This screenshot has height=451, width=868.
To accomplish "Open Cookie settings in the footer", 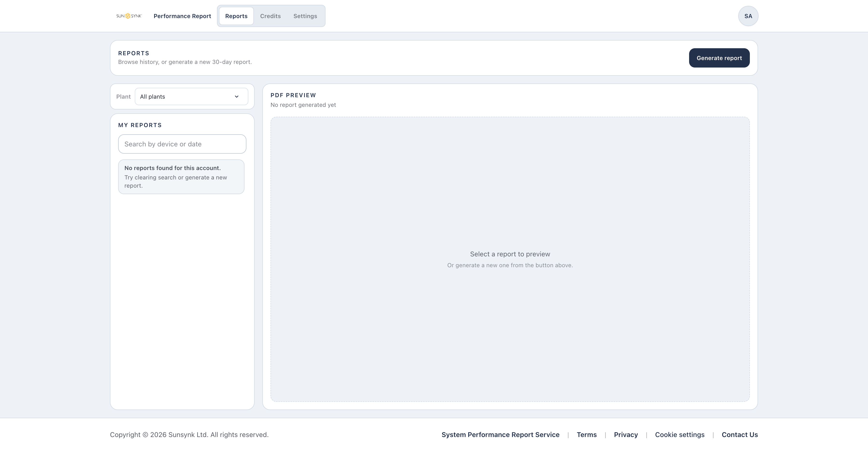I will (x=680, y=435).
